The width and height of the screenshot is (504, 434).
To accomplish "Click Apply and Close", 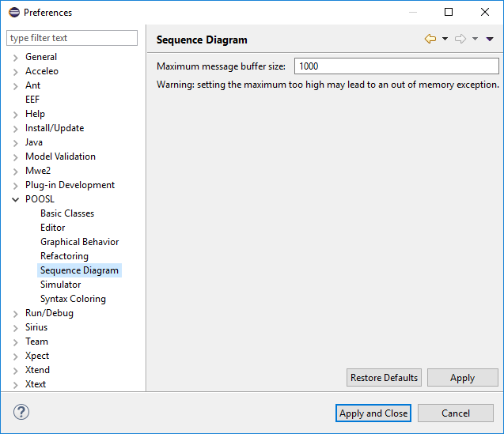I will pyautogui.click(x=373, y=413).
